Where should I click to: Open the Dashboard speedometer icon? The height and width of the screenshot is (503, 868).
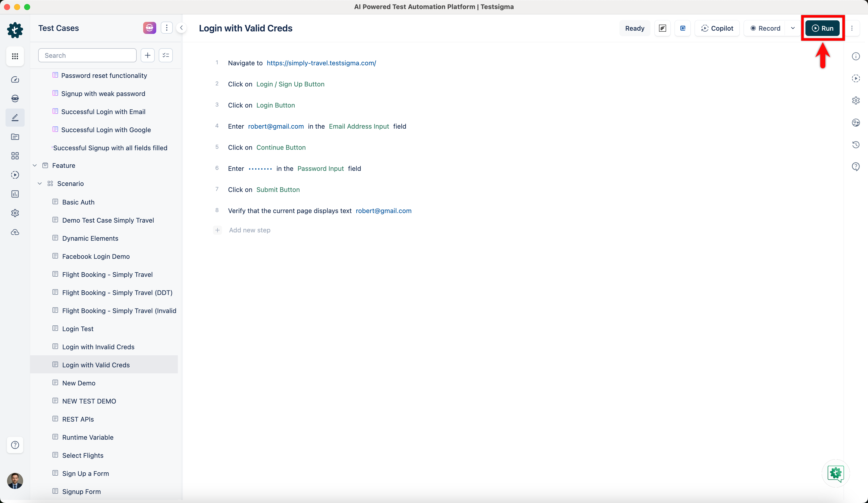(x=15, y=79)
